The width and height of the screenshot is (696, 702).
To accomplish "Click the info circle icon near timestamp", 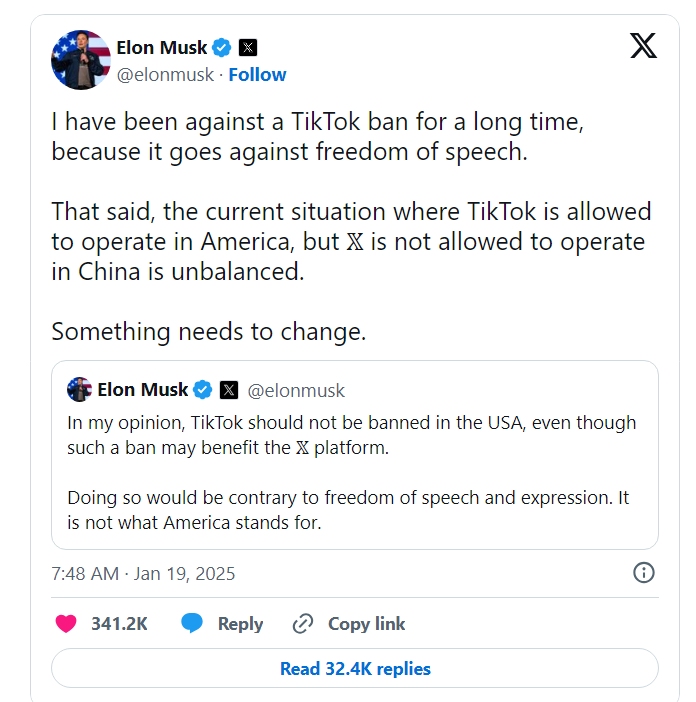I will click(x=644, y=573).
